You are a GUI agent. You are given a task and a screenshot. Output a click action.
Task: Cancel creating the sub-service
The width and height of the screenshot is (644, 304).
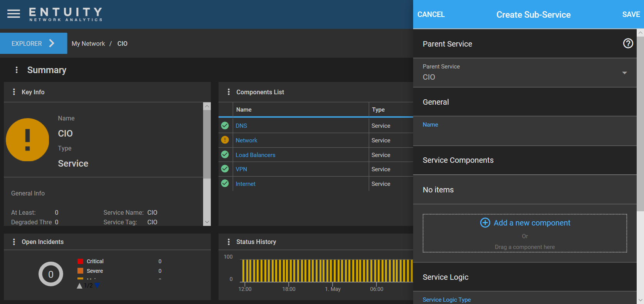[431, 14]
